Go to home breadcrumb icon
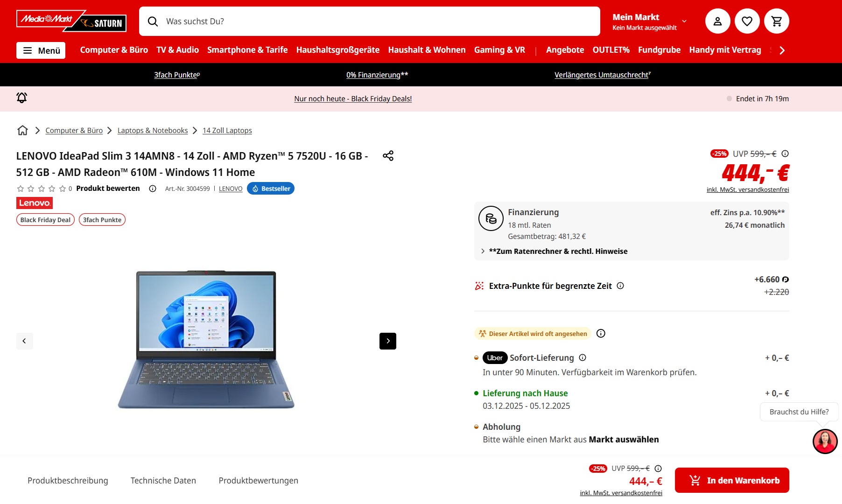The image size is (842, 504). [22, 130]
